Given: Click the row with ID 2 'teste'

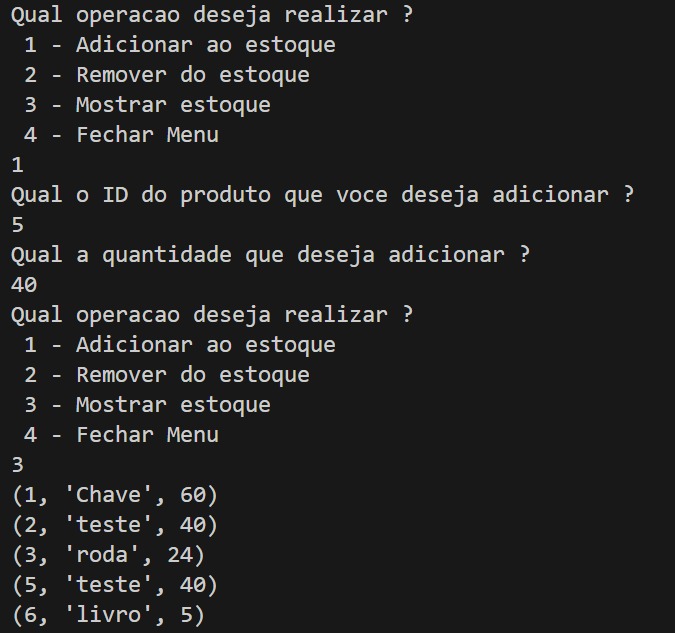Looking at the screenshot, I should [114, 524].
